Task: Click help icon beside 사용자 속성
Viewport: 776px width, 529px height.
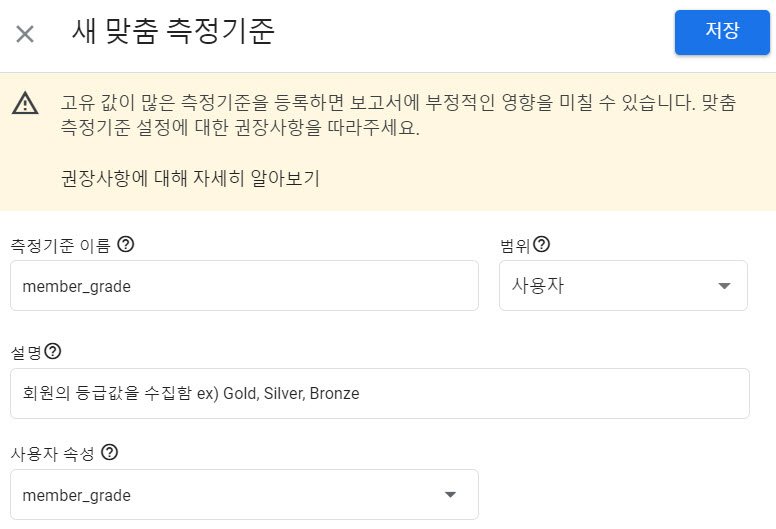Action: [x=110, y=452]
